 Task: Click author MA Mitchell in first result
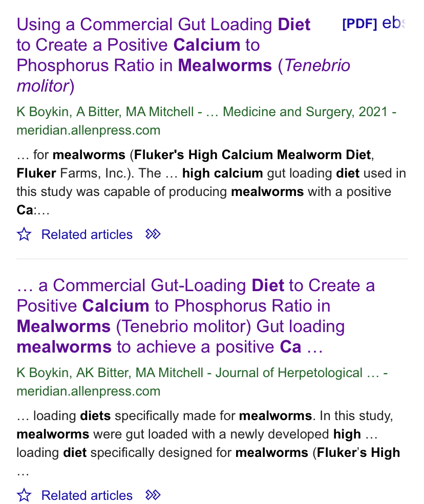pyautogui.click(x=160, y=112)
